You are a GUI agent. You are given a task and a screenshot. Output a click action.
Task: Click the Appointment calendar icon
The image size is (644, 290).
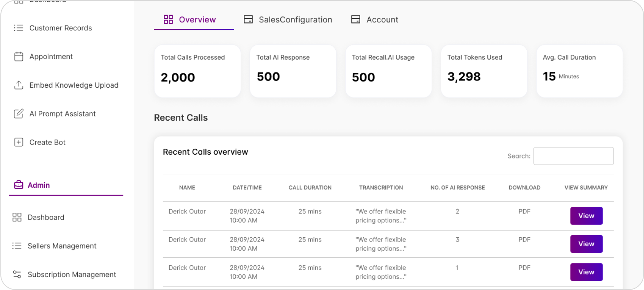pyautogui.click(x=18, y=57)
